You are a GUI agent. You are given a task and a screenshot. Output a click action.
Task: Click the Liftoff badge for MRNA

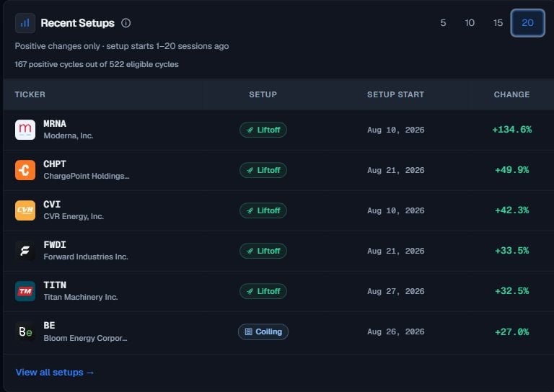pyautogui.click(x=263, y=130)
